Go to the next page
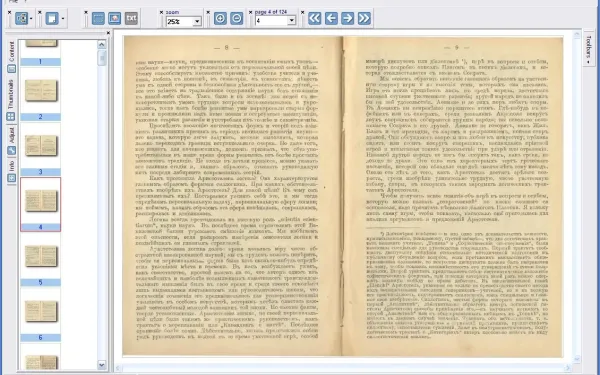Viewport: 600px width, 375px height. click(347, 18)
